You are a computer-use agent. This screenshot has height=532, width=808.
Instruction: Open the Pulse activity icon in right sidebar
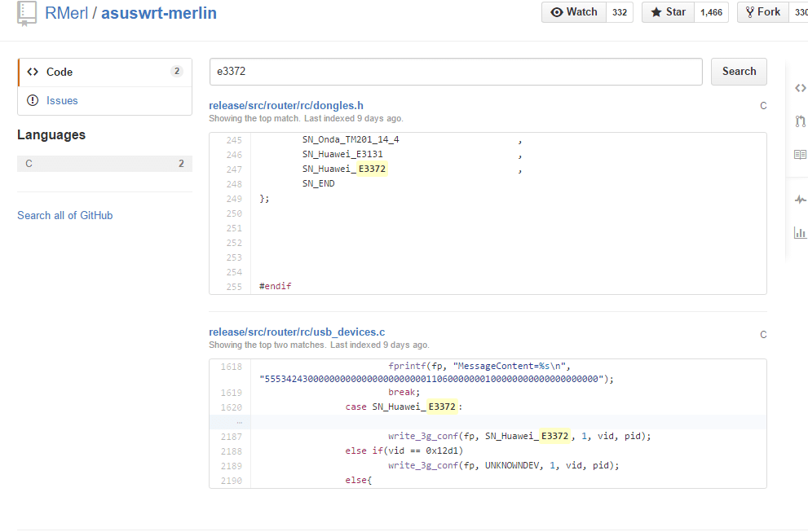tap(800, 200)
